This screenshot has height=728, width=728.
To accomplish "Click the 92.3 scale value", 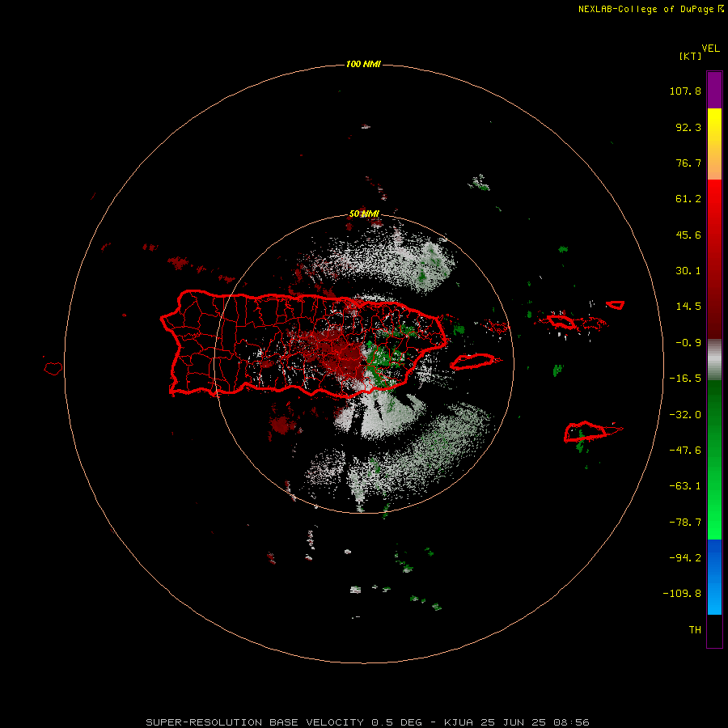I will coord(688,127).
